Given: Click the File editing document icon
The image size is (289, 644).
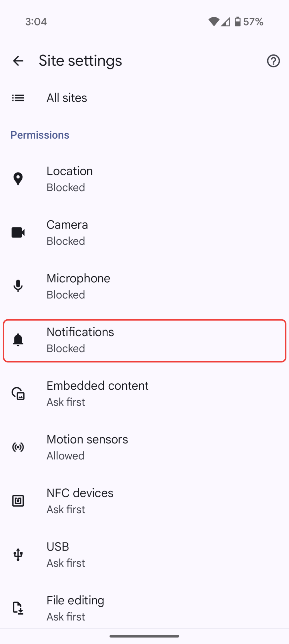Looking at the screenshot, I should 18,608.
